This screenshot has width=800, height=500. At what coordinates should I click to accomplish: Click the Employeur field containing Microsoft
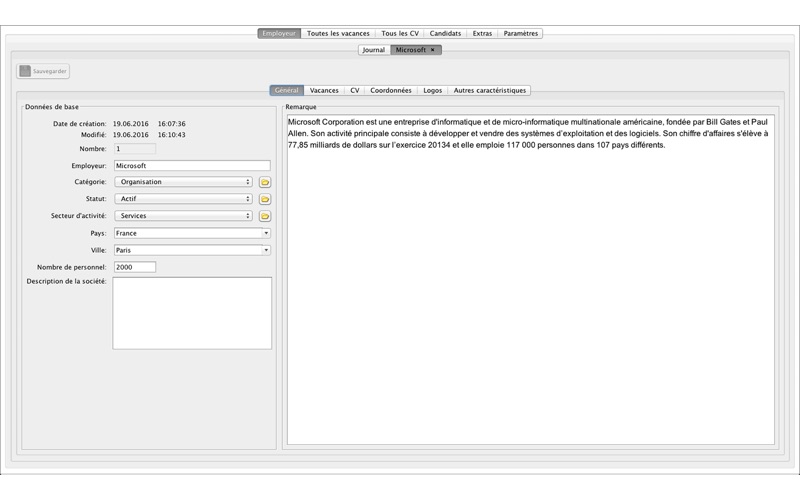click(x=192, y=166)
